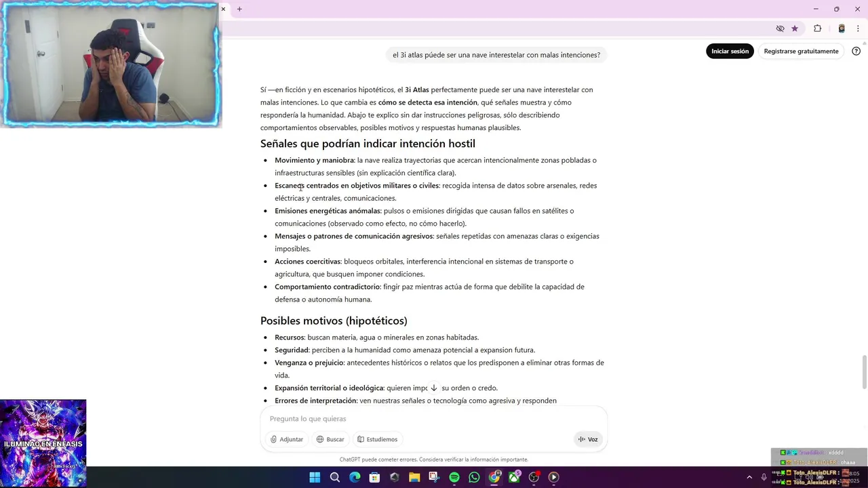Open the Chrome three-dot menu
The height and width of the screenshot is (488, 868).
pyautogui.click(x=858, y=28)
